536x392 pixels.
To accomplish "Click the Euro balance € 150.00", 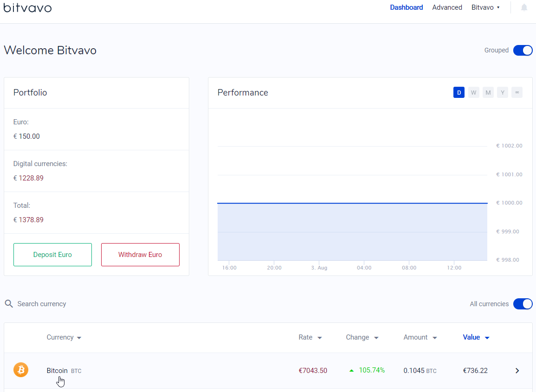I will coord(26,136).
